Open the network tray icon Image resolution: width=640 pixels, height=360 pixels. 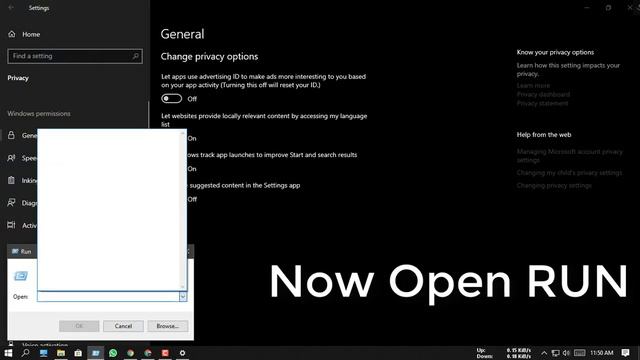coord(556,353)
